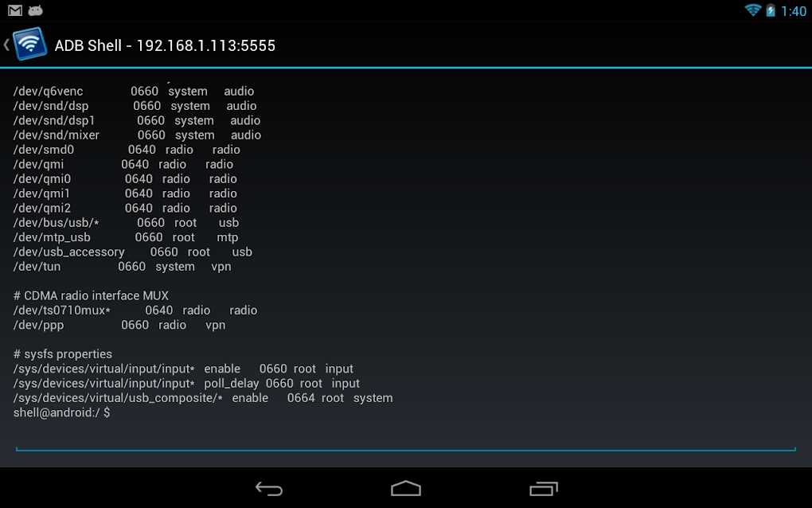Tap the usb_composite/* enable line
The width and height of the screenshot is (812, 508).
click(x=203, y=397)
